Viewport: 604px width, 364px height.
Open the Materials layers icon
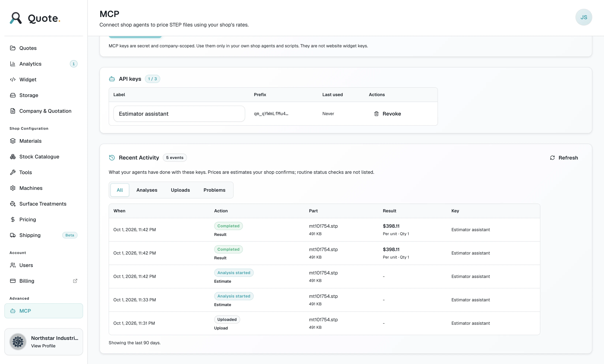point(13,141)
